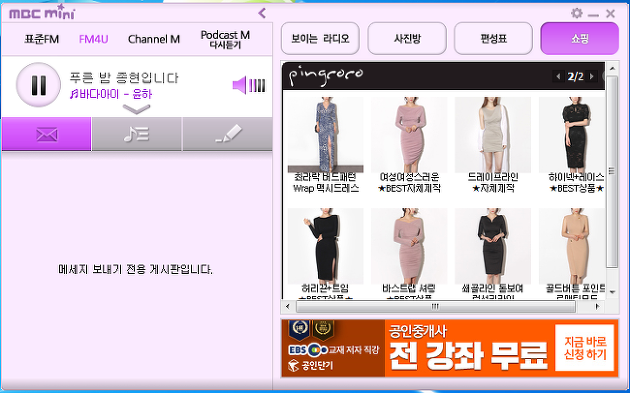
Task: Open black 허리끈+트임 dress thumbnail
Action: tap(326, 246)
